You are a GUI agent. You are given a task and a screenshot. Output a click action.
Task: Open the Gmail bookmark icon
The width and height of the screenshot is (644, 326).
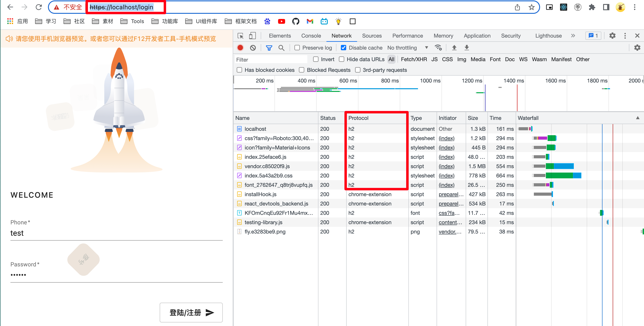pos(310,22)
